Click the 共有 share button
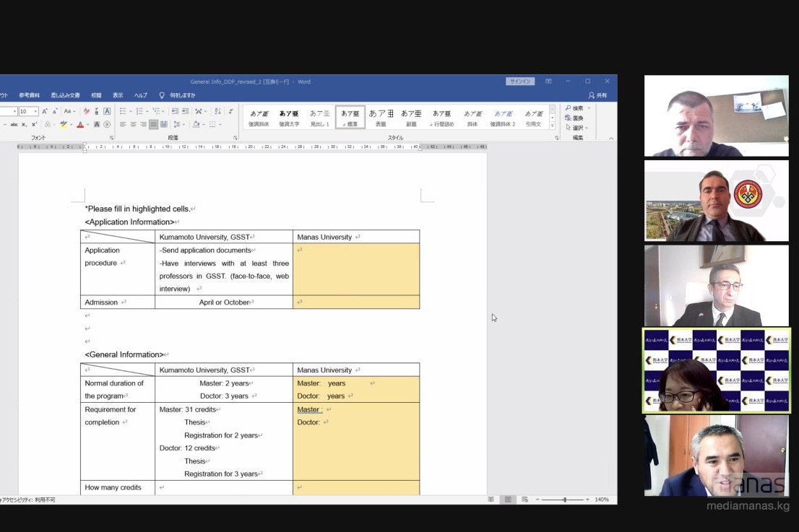The width and height of the screenshot is (799, 532). tap(597, 95)
